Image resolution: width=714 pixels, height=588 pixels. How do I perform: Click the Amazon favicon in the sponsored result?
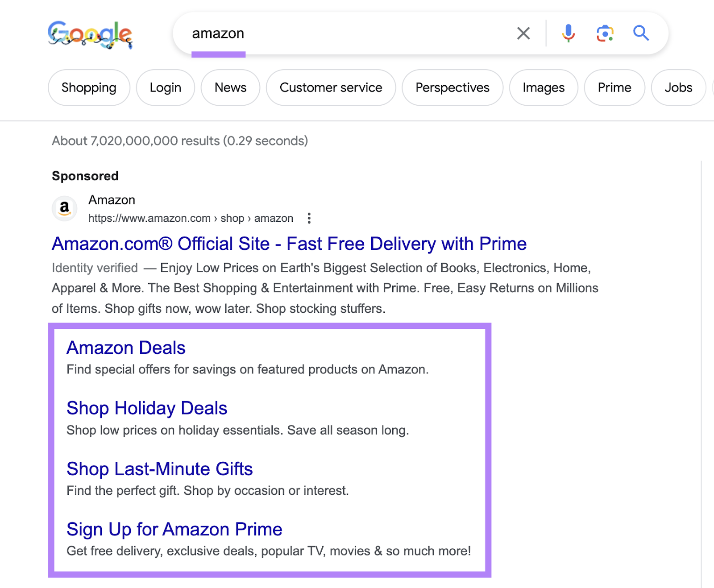click(x=64, y=208)
